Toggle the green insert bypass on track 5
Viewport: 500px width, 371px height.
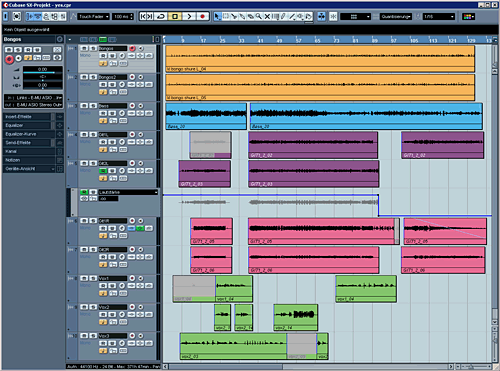tap(103, 171)
